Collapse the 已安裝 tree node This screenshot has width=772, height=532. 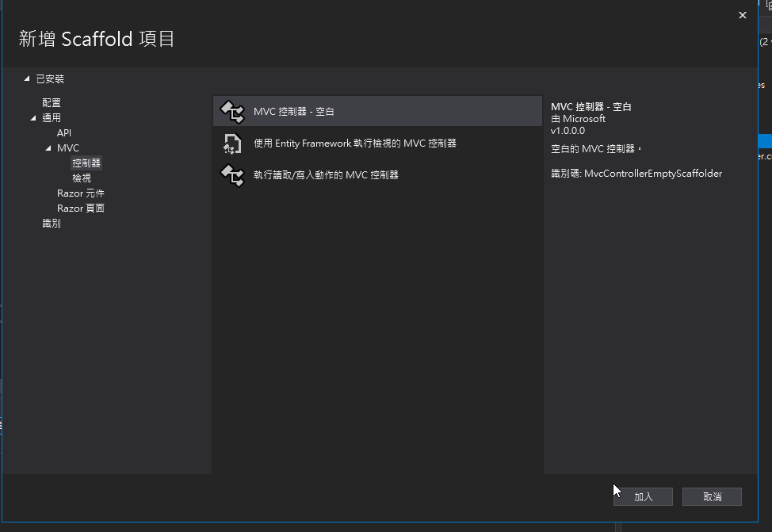27,78
